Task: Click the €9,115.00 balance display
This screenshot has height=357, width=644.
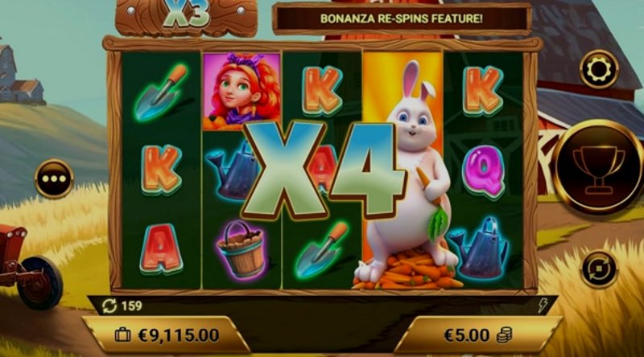Action: (x=178, y=335)
